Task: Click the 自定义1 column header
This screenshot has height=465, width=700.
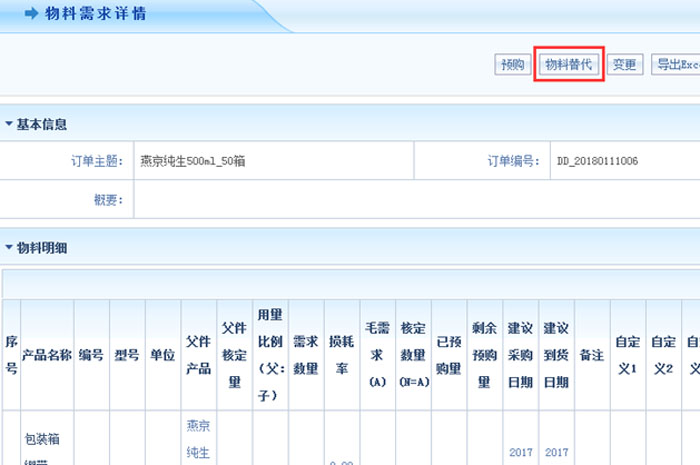Action: 627,355
